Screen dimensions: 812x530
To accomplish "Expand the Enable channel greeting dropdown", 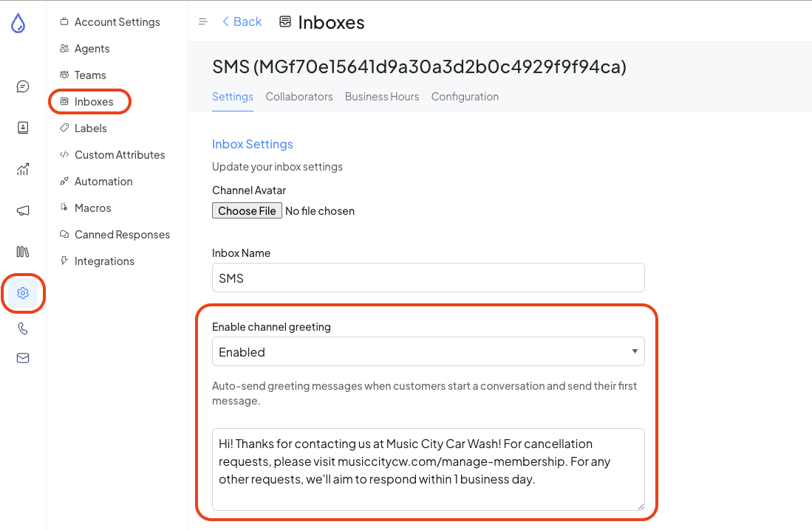I will pyautogui.click(x=429, y=351).
